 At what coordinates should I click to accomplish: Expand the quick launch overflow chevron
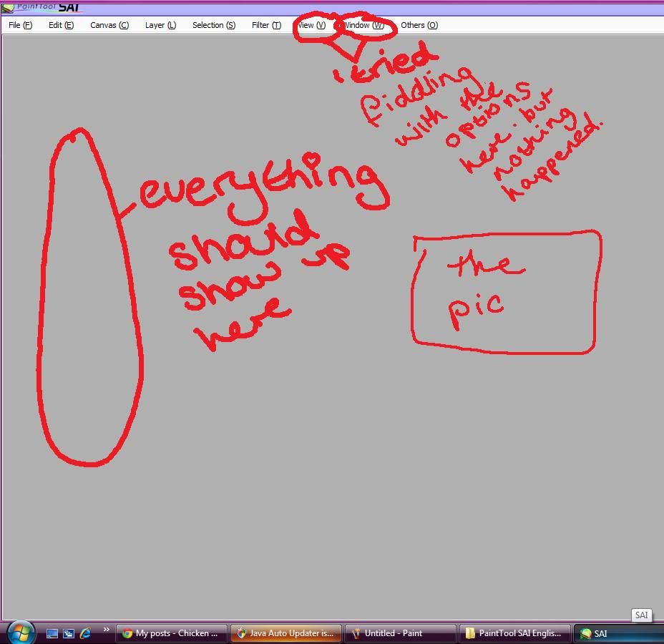[x=106, y=630]
